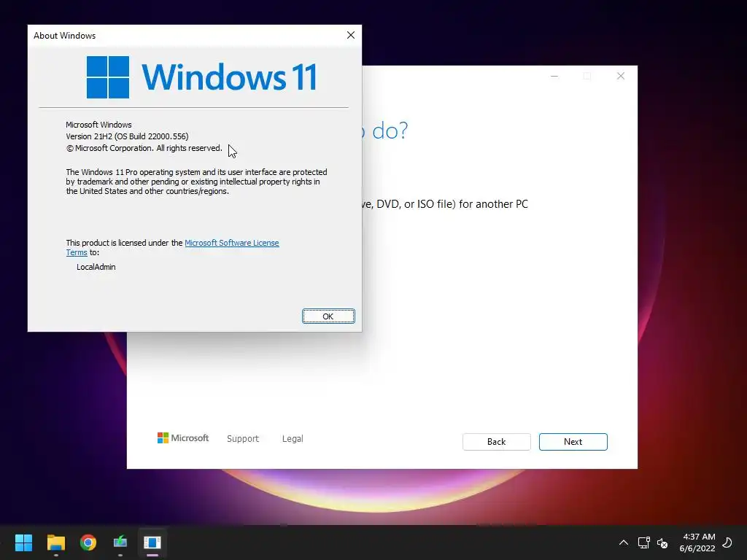Show hidden system tray icons
The width and height of the screenshot is (747, 560).
623,542
